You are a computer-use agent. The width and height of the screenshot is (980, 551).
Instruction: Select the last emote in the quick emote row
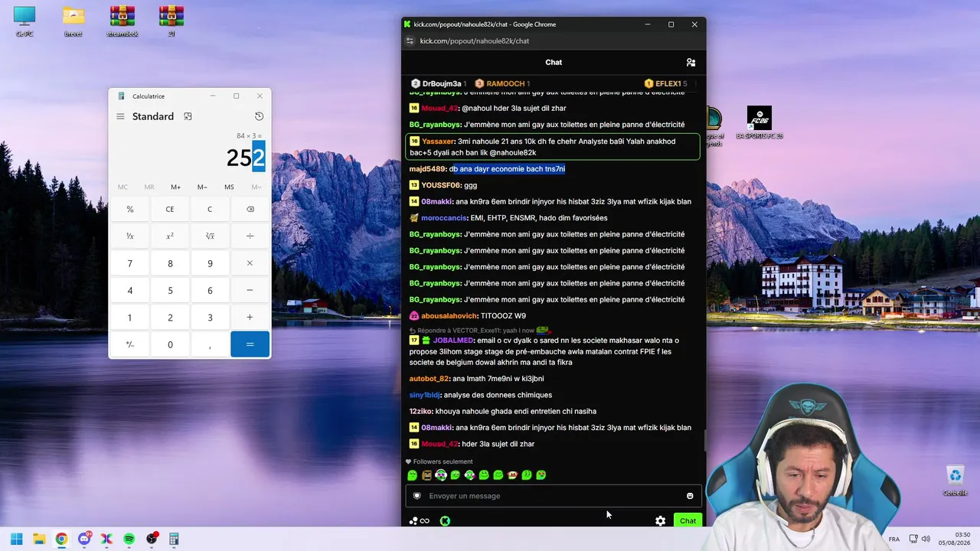(541, 475)
